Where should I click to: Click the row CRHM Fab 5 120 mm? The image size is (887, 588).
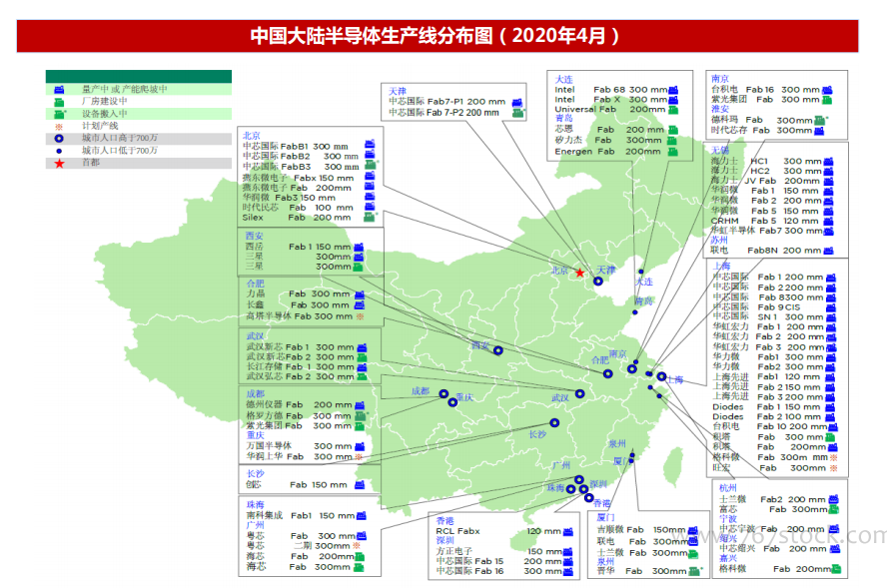coord(772,221)
